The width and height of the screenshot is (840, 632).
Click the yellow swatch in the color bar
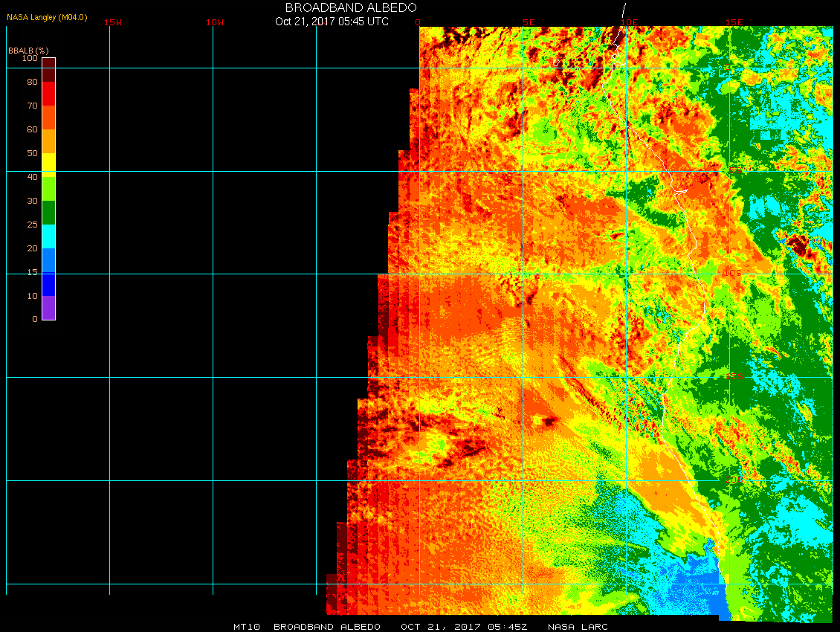[x=48, y=164]
